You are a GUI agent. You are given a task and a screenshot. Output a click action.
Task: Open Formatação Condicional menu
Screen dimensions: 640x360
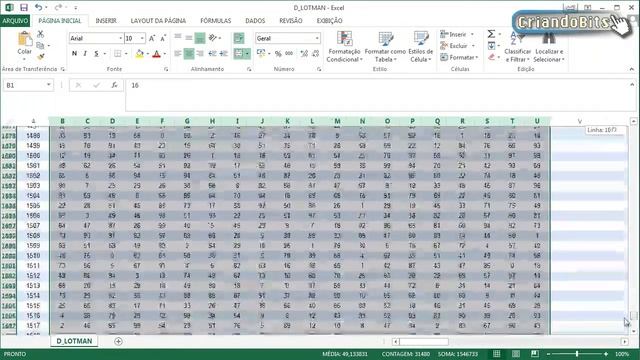coord(344,47)
